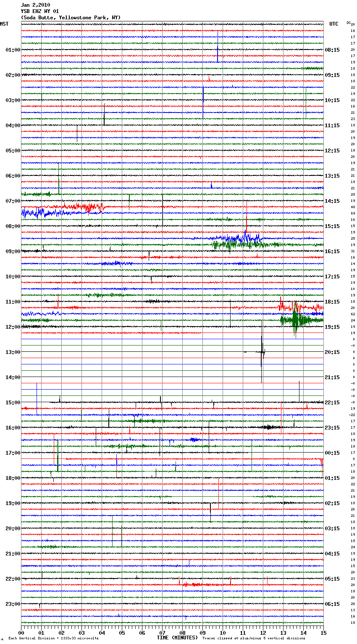Select the date header "Jan 2,2010"
This screenshot has width=357, height=644.
pos(35,5)
